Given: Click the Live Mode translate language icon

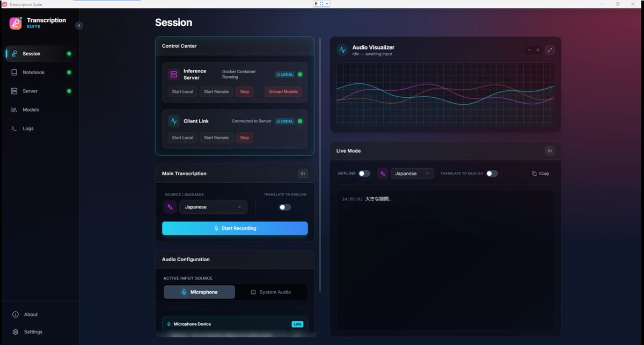Looking at the screenshot, I should 383,174.
